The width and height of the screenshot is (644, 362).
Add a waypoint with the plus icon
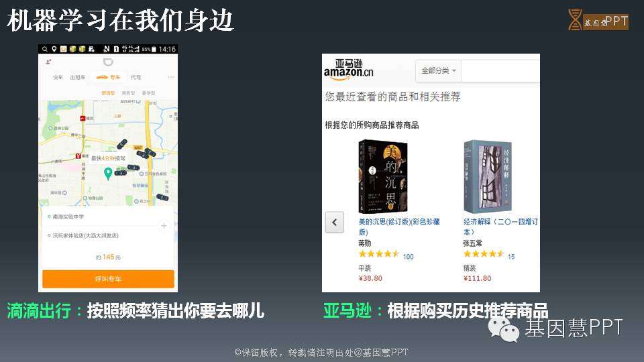pos(164,226)
